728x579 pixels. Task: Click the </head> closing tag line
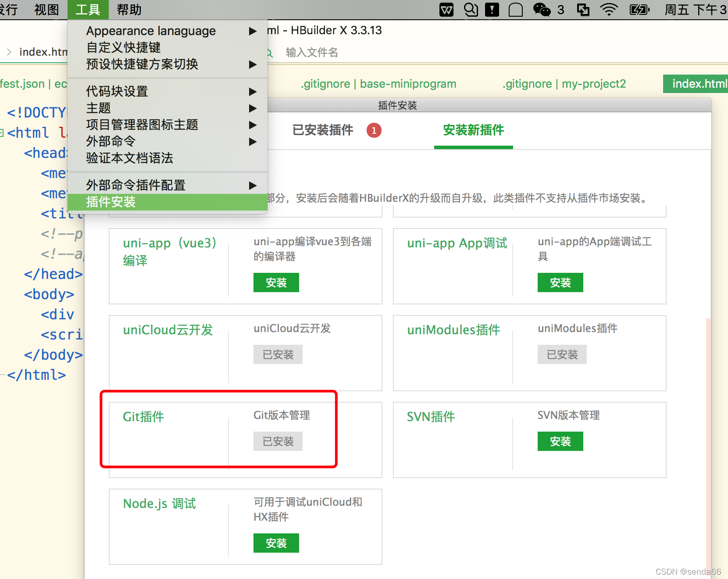coord(54,274)
